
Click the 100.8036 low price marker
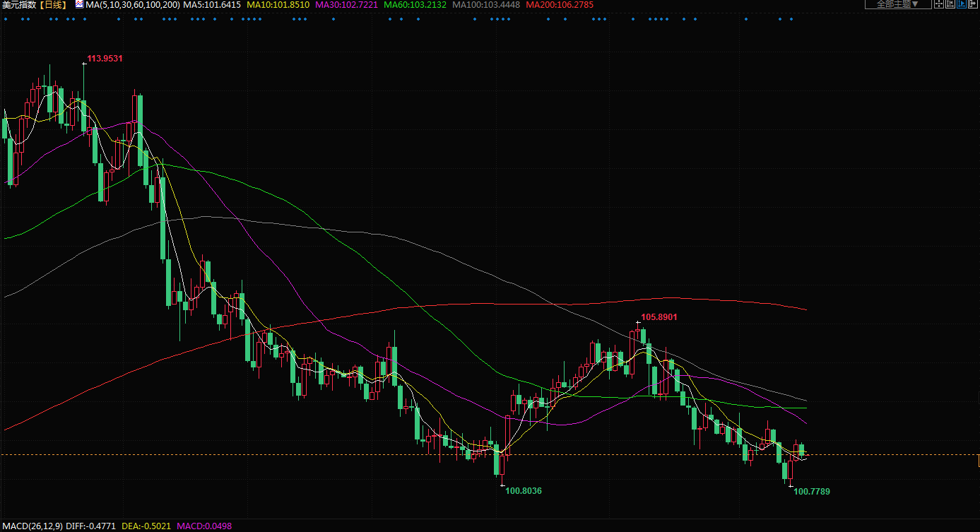524,490
